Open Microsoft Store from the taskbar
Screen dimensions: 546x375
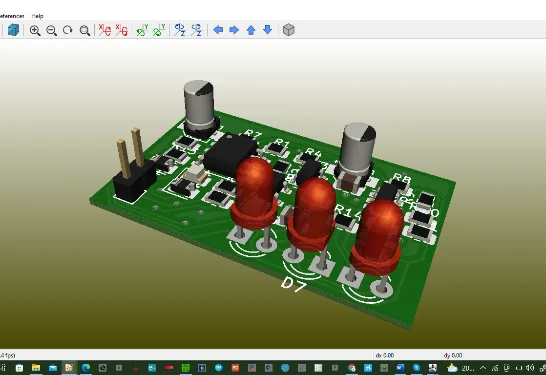(19, 368)
